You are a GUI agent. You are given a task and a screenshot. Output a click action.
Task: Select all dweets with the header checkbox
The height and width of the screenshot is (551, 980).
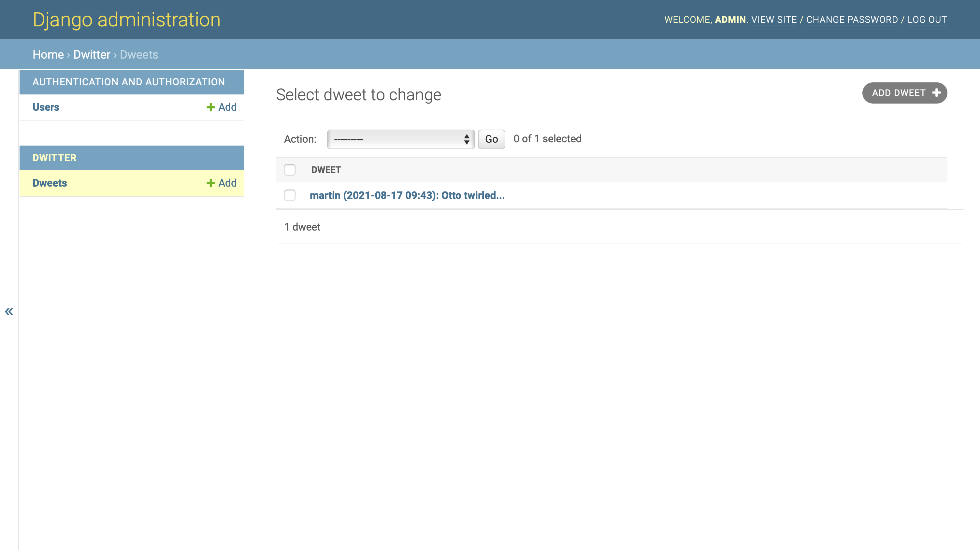[290, 170]
